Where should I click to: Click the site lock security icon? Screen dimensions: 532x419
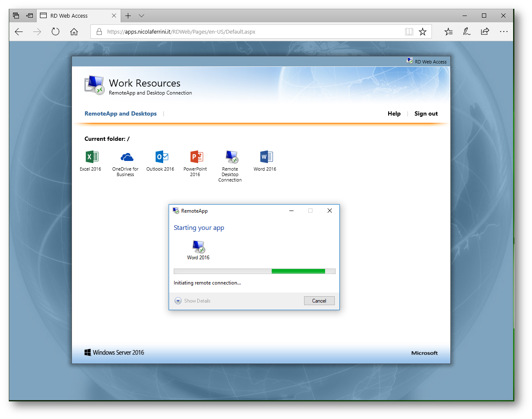click(99, 32)
